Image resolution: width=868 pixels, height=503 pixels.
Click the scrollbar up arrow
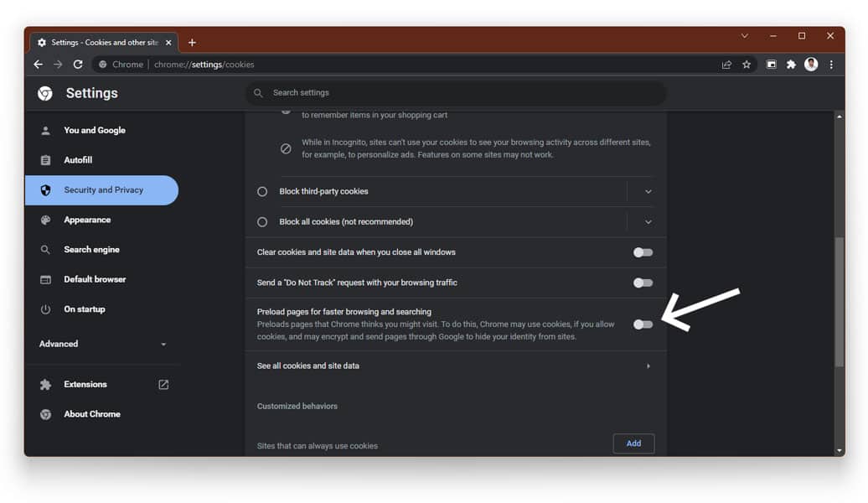point(840,117)
